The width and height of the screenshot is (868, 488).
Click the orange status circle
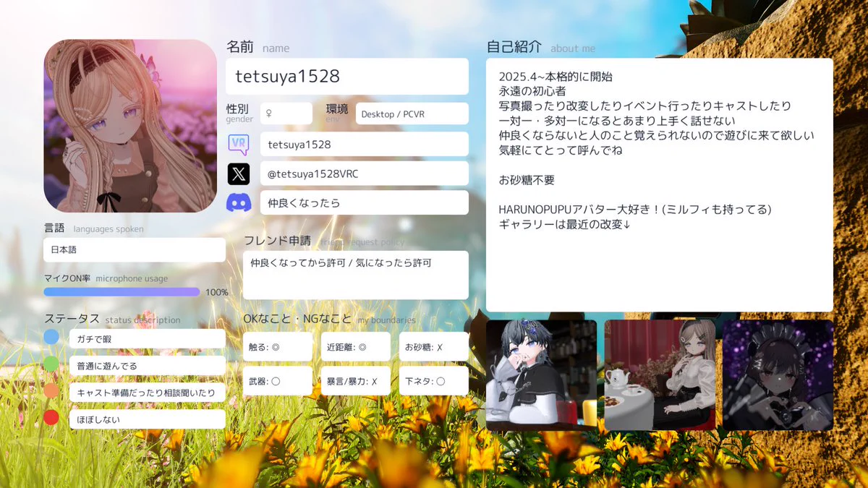click(51, 390)
